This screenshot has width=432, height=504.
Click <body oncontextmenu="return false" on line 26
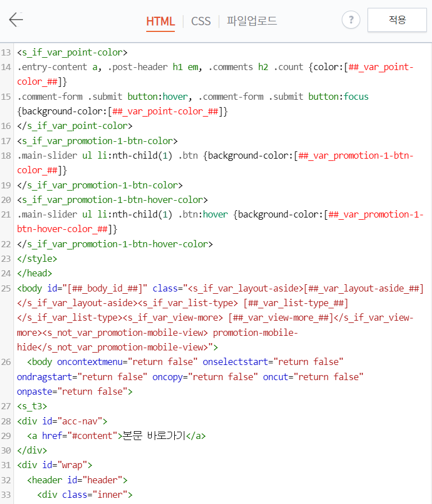click(112, 362)
